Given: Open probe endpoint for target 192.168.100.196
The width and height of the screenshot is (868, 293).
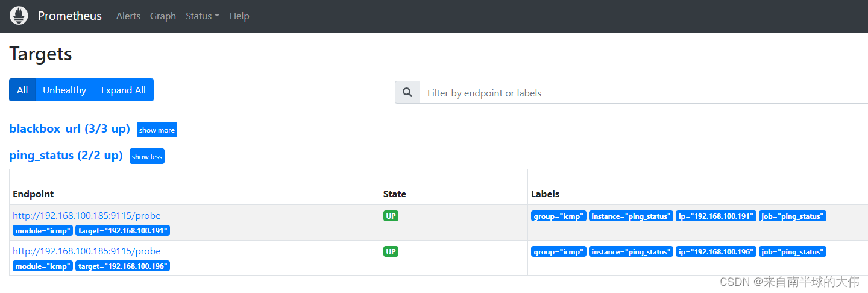Looking at the screenshot, I should click(x=87, y=251).
